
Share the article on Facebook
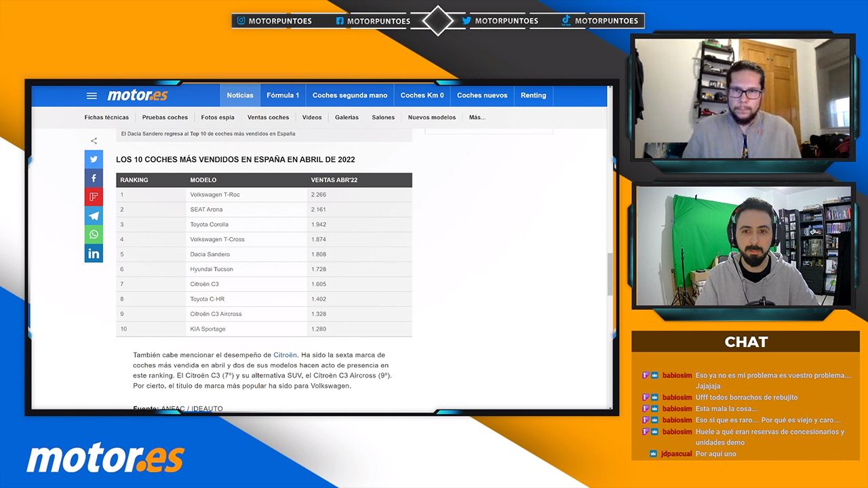pyautogui.click(x=94, y=178)
